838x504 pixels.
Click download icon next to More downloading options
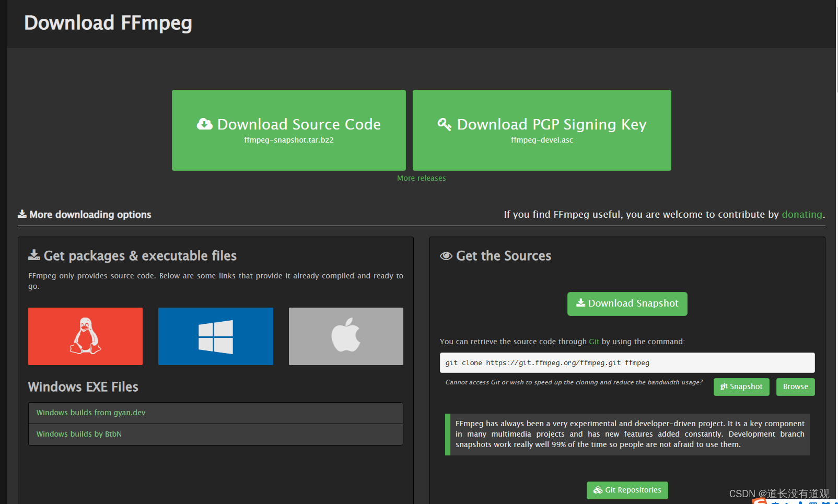click(22, 214)
